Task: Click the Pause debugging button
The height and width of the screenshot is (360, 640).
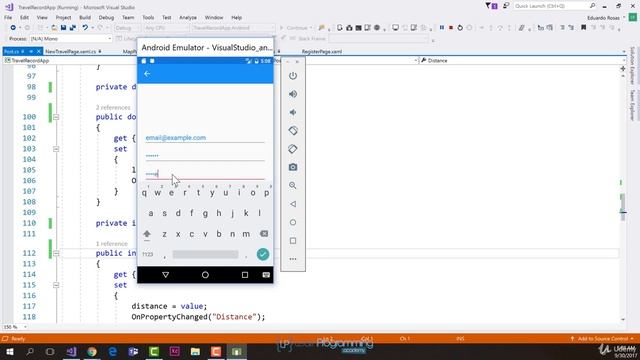Action: 442,28
